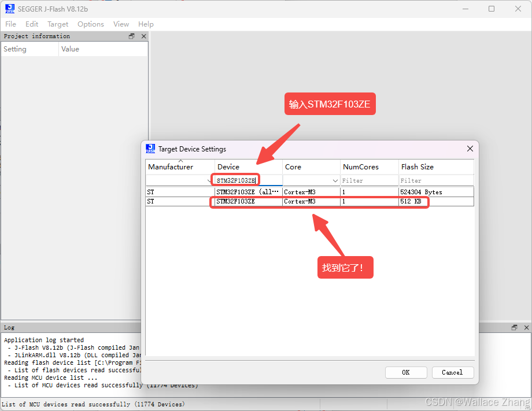Close the Log panel

pos(527,327)
